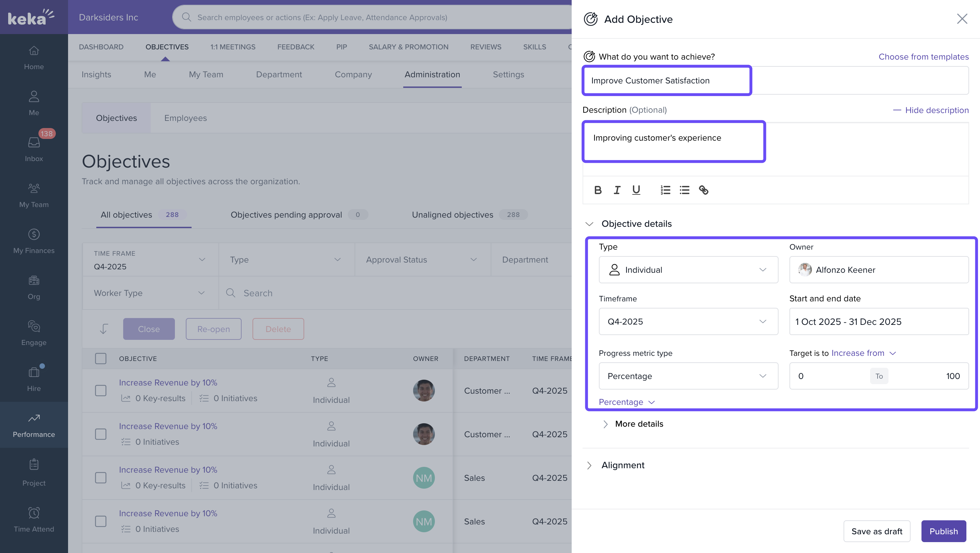Expand the Alignment section
Screen dimensions: 980x553
tap(622, 465)
